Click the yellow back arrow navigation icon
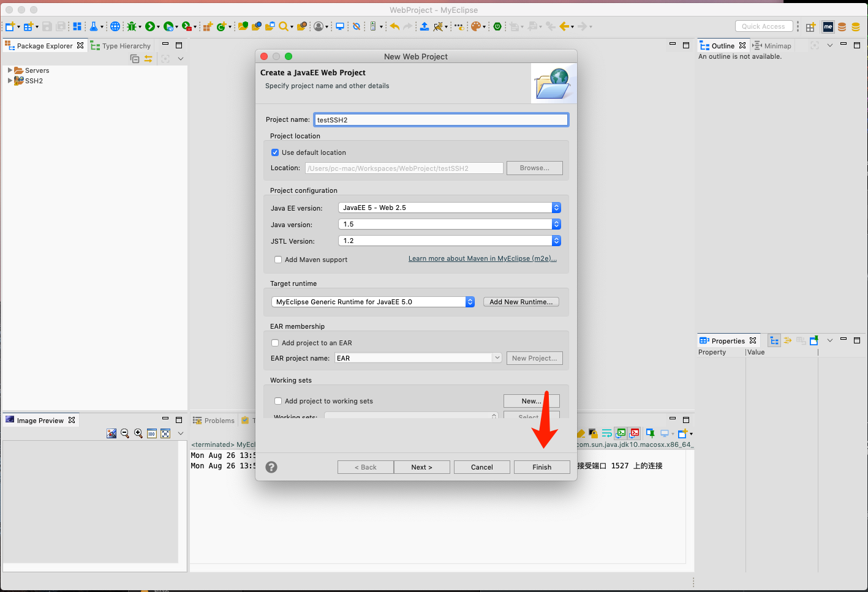 (565, 26)
